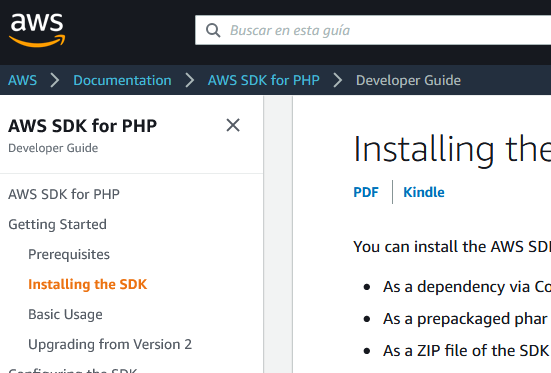This screenshot has width=551, height=373.
Task: Open the Documentation breadcrumb link
Action: [122, 80]
